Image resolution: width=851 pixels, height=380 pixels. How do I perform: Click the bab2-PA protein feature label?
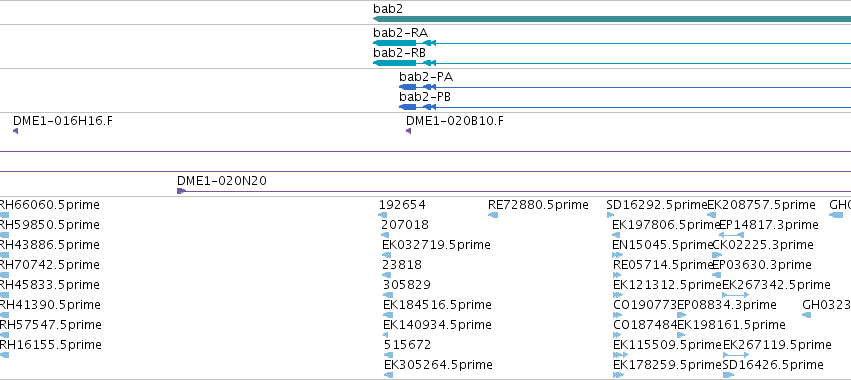pyautogui.click(x=426, y=77)
